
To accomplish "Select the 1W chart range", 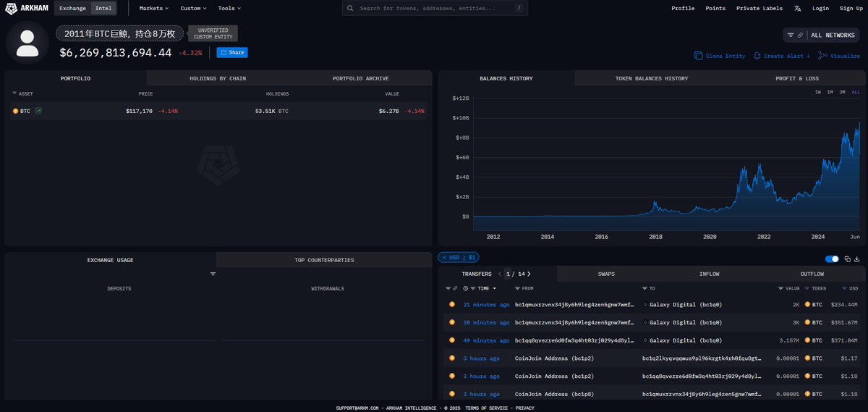I will click(x=818, y=92).
